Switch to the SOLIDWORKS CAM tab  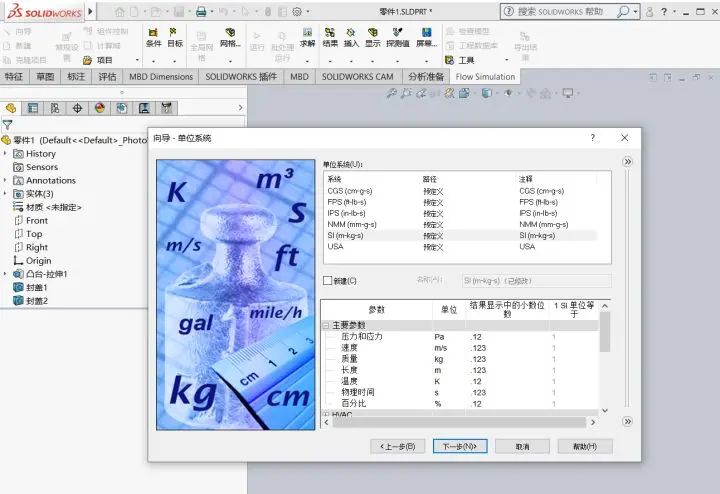357,77
